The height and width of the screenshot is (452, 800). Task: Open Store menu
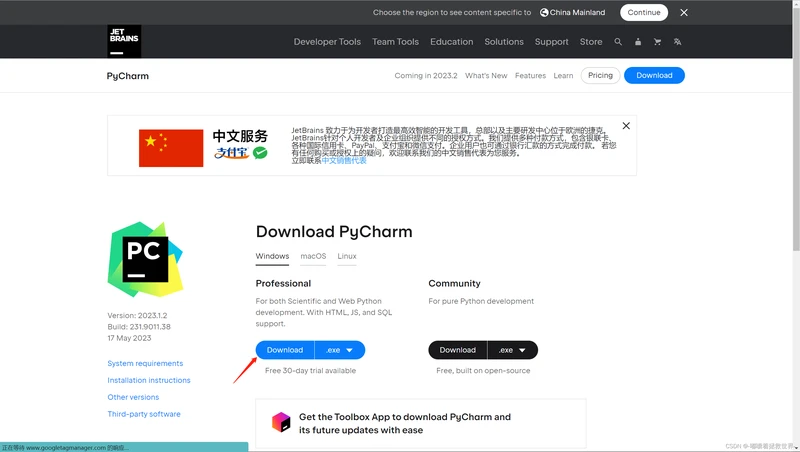[591, 42]
